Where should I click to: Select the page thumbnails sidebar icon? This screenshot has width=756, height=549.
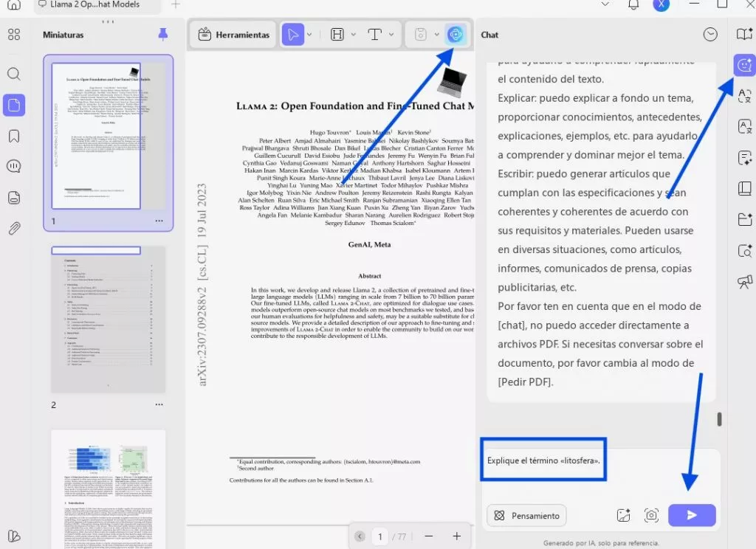[x=14, y=105]
